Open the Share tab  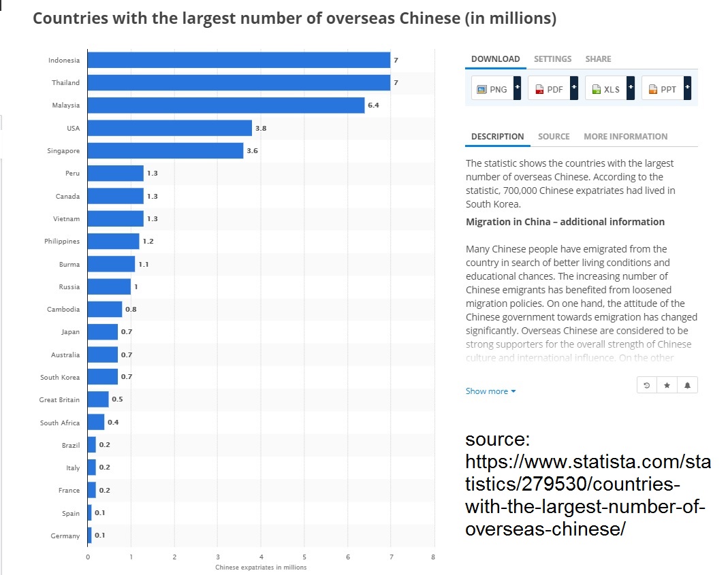point(598,59)
